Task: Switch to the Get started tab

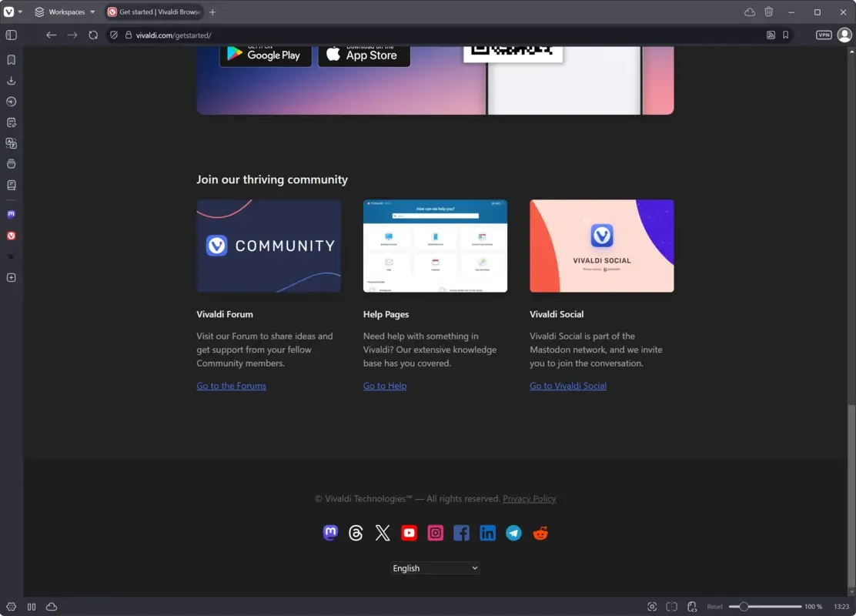Action: point(152,12)
